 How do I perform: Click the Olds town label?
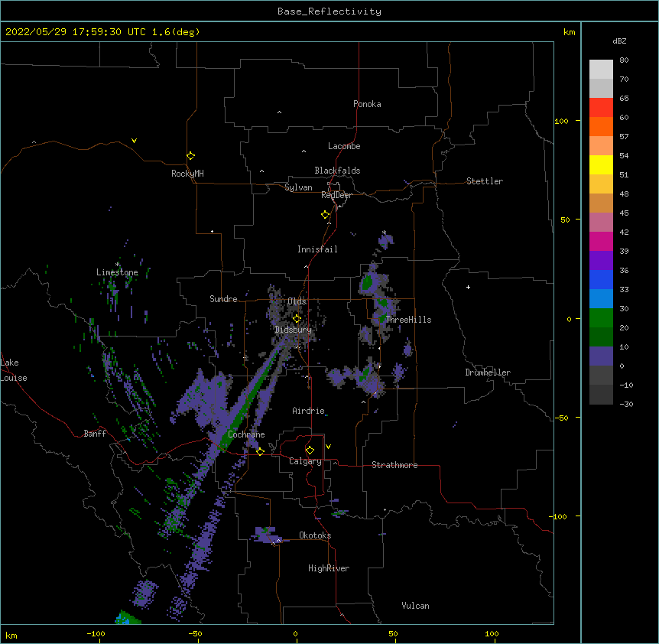click(297, 301)
